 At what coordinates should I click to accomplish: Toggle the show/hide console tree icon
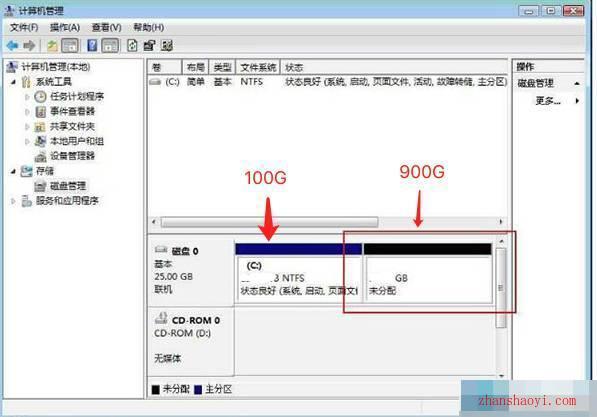click(x=70, y=46)
